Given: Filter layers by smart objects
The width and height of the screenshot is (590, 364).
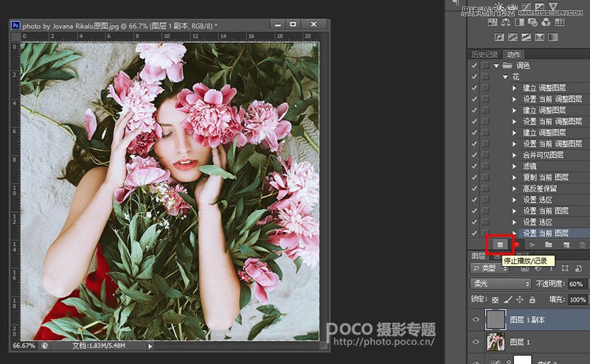Looking at the screenshot, I should point(578,268).
